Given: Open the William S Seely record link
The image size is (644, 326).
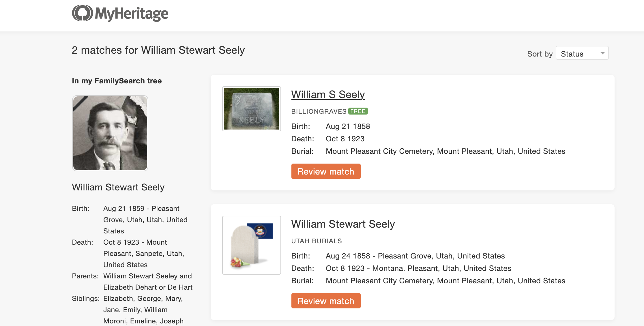Looking at the screenshot, I should 328,95.
